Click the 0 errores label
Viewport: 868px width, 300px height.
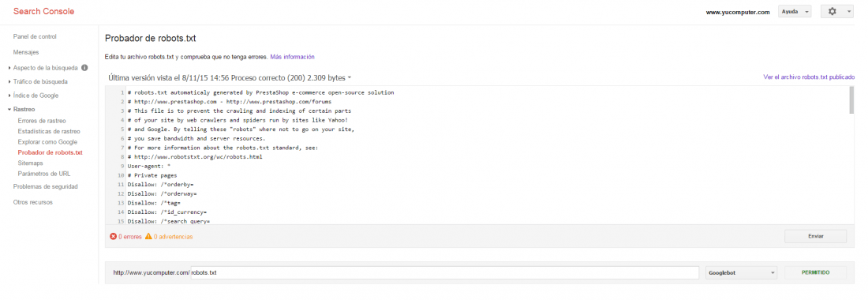130,237
